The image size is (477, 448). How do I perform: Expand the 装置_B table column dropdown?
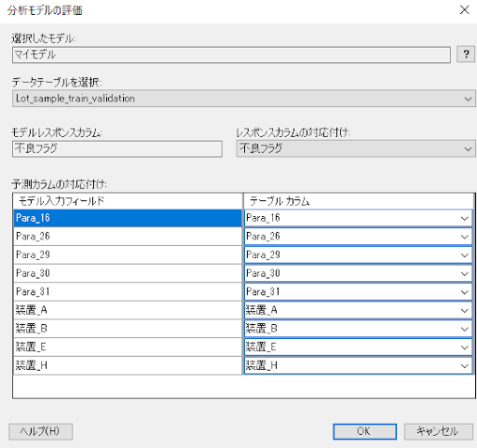tap(359, 329)
